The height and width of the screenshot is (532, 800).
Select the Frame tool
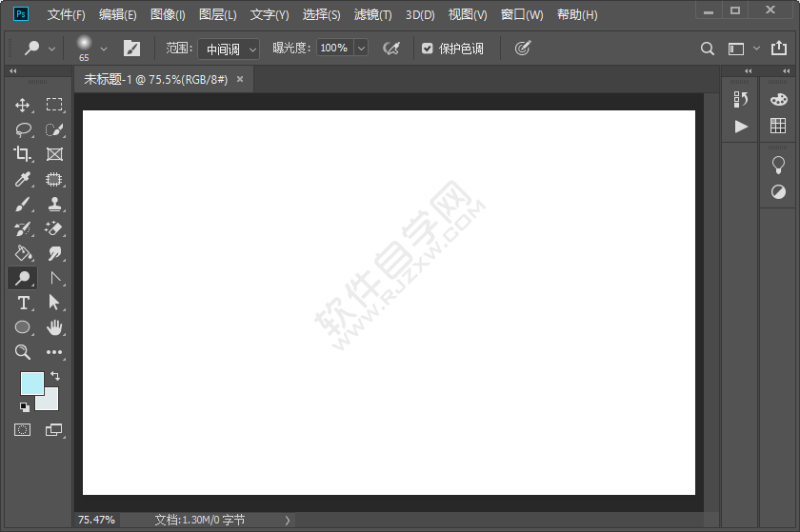[x=54, y=154]
